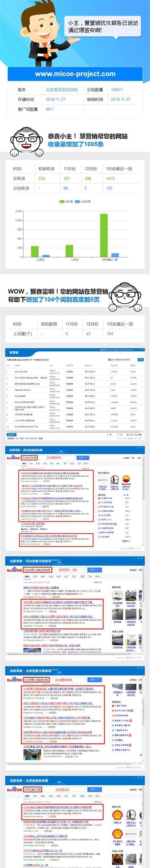Toggle the green 总收录 chart legend

(x=66, y=201)
